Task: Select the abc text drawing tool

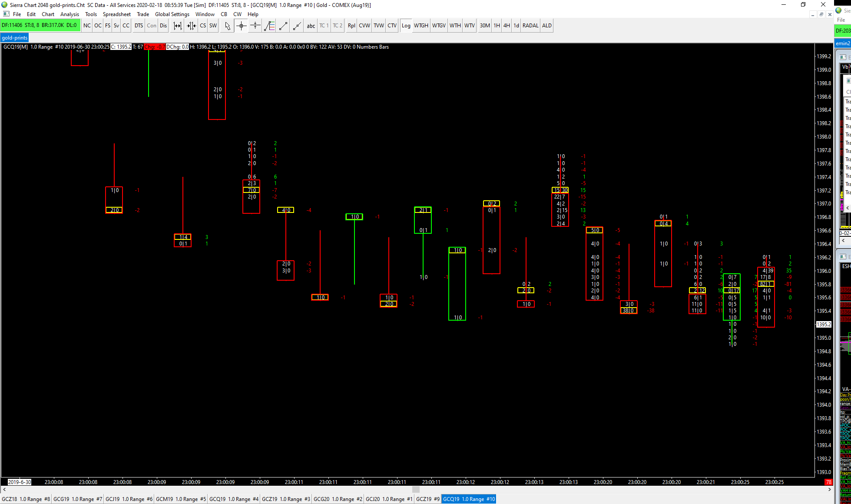Action: point(311,26)
